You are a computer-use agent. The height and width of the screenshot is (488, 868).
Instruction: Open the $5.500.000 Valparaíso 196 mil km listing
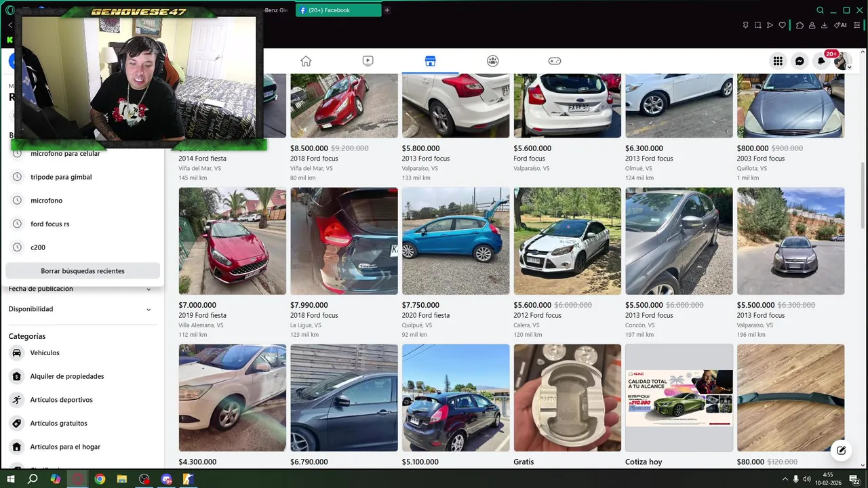(791, 263)
